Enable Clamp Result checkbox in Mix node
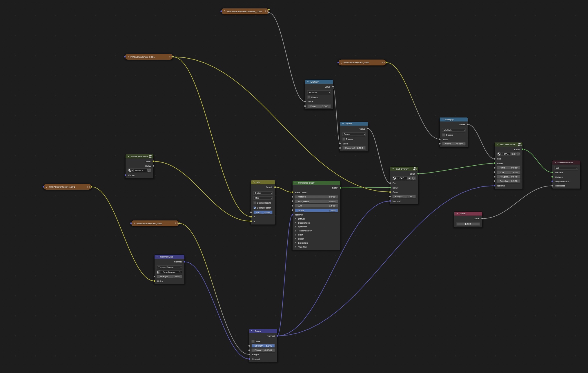The image size is (588, 373). [x=255, y=203]
